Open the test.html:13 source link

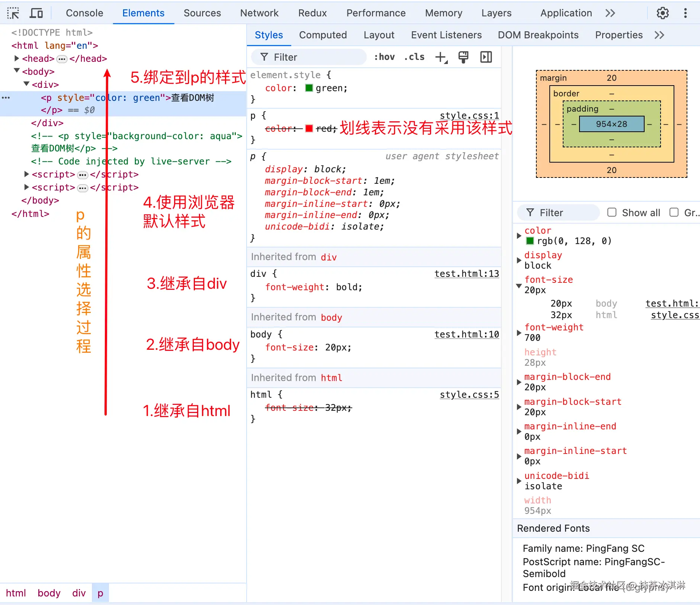[467, 273]
